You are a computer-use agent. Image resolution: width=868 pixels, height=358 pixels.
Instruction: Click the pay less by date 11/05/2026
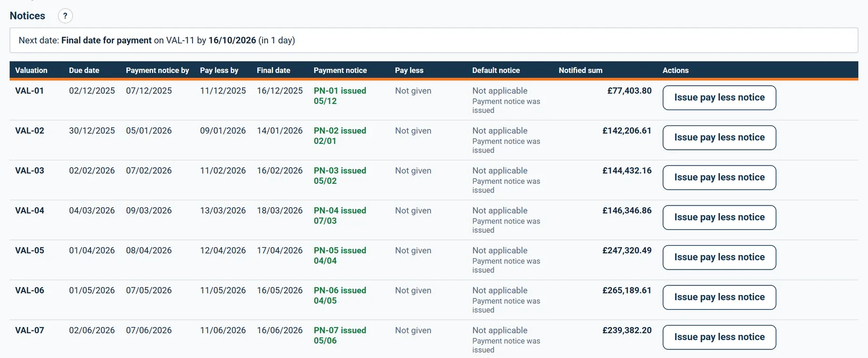pyautogui.click(x=223, y=290)
